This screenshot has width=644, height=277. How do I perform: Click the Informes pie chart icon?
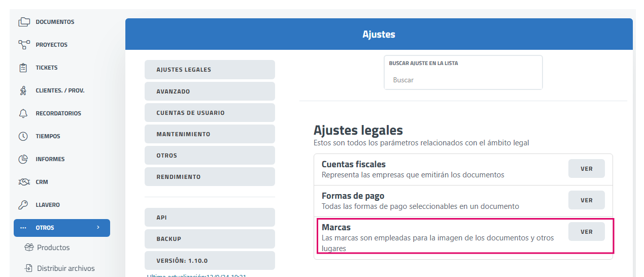click(23, 159)
